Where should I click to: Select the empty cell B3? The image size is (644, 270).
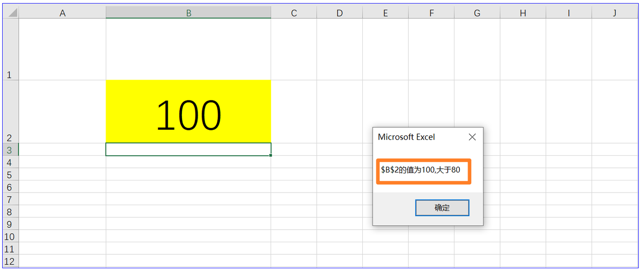point(188,150)
